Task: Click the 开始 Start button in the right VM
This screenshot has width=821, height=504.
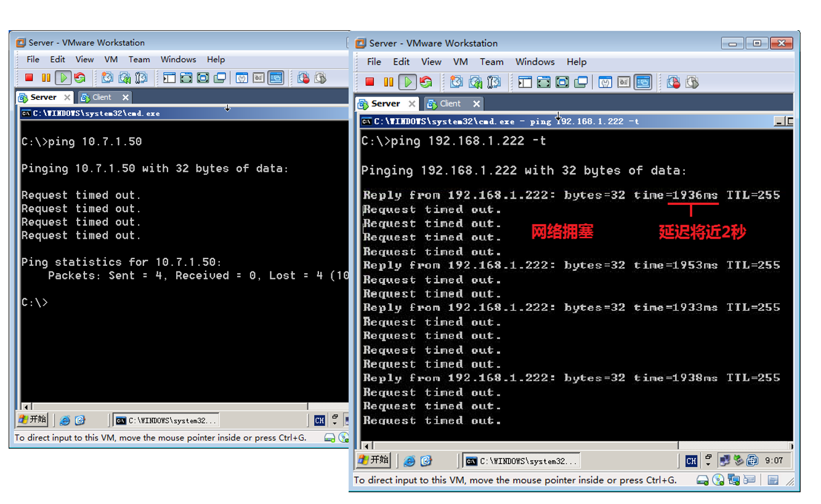Action: pos(374,460)
